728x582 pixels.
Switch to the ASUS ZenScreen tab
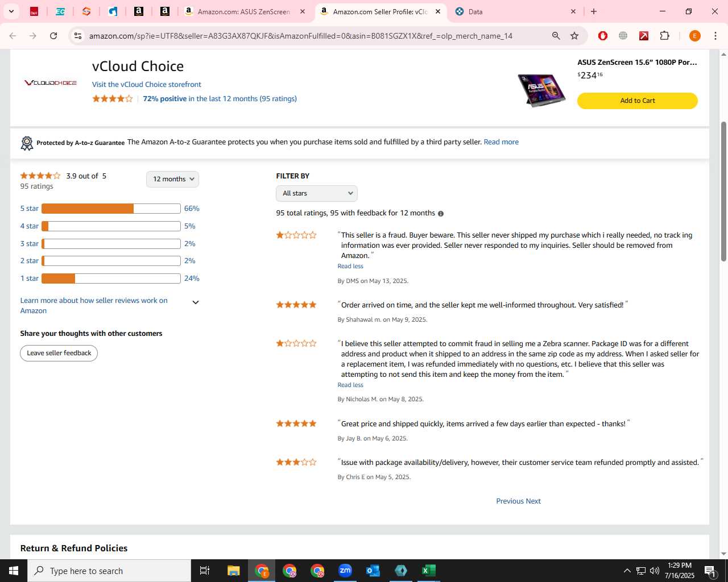pos(245,11)
